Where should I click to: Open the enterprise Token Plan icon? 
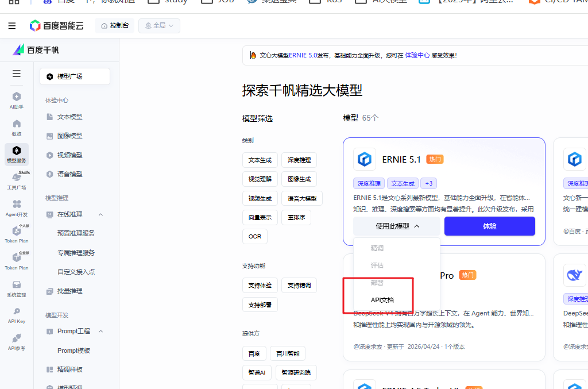point(17,261)
